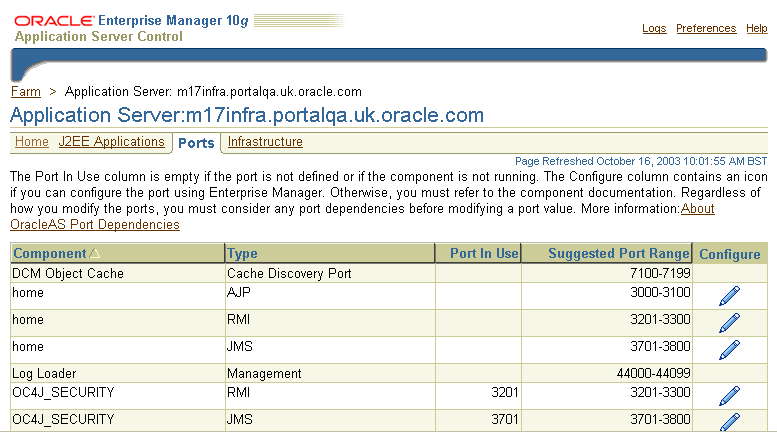Click the port in use value 3201
The image size is (777, 432).
[504, 392]
